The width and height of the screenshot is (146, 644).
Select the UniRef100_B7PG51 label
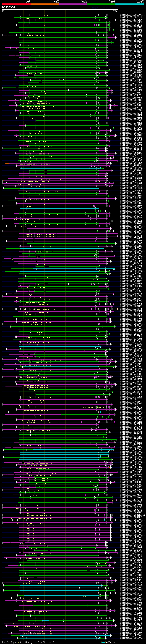coord(131,128)
